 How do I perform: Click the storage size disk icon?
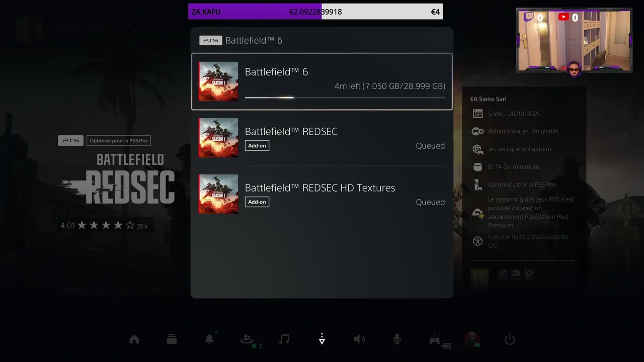(477, 167)
